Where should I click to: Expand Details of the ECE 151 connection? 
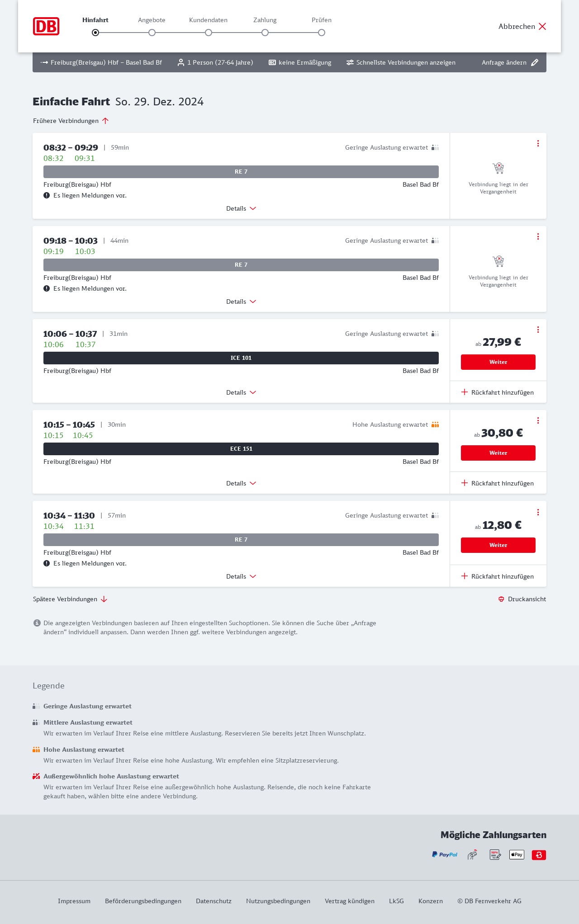[241, 483]
